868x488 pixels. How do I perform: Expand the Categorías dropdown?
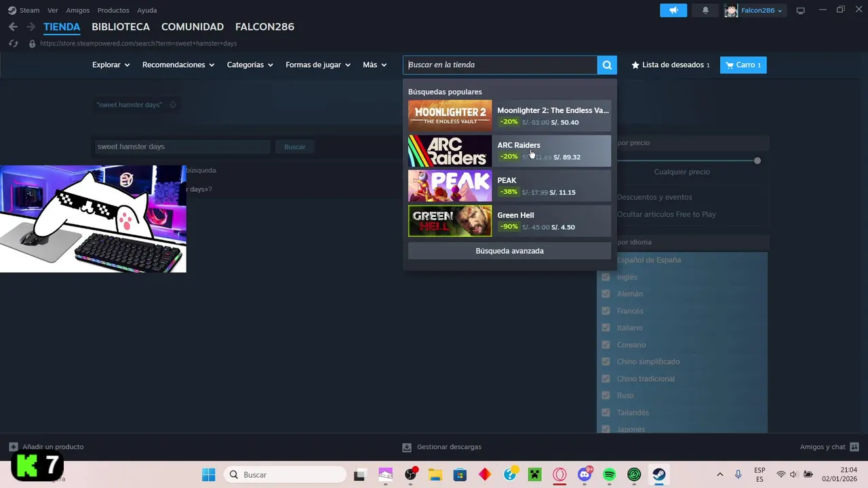(x=250, y=65)
